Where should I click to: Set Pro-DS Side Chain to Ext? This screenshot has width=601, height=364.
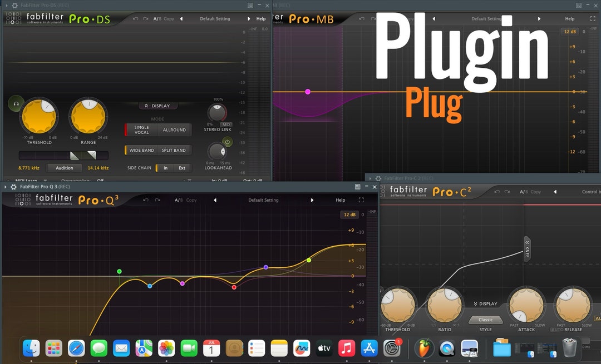pos(181,167)
